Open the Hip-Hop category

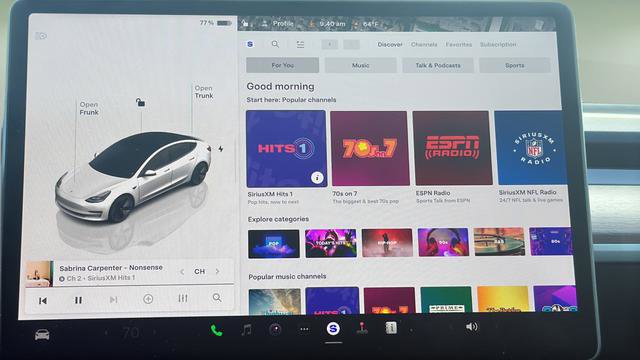tap(387, 242)
